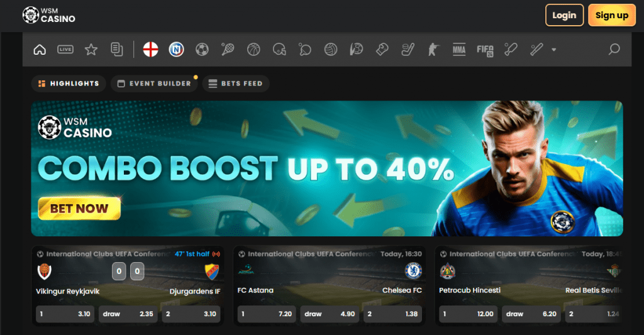Select the ice hockey icon
The height and width of the screenshot is (335, 644).
coord(408,50)
